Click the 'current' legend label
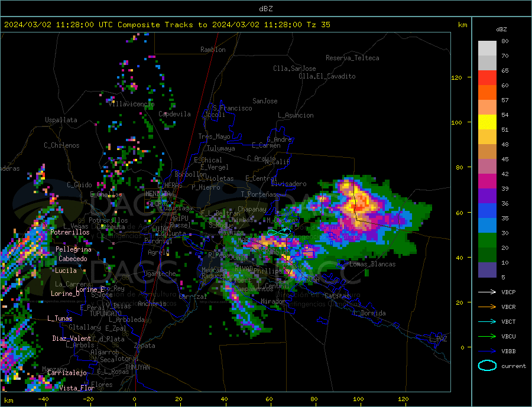532x407 pixels. (x=514, y=366)
